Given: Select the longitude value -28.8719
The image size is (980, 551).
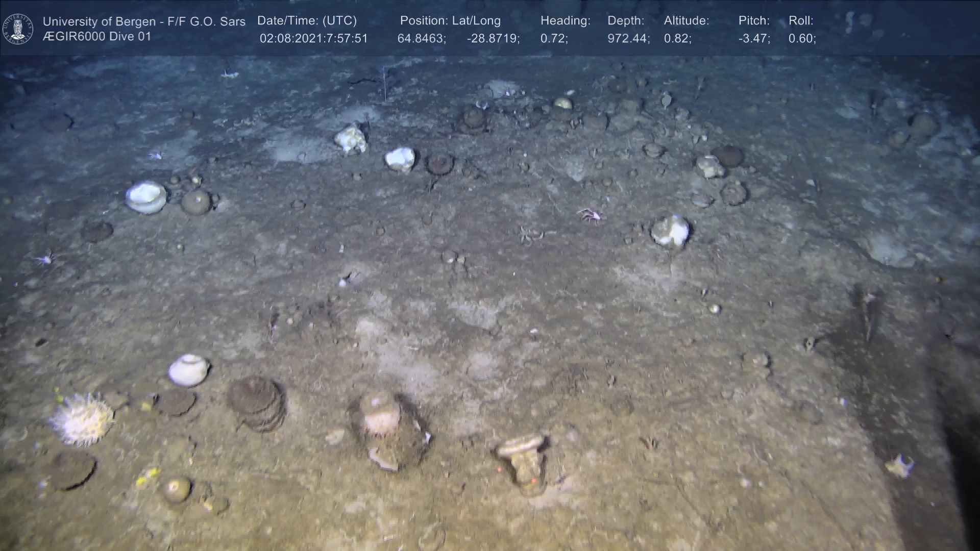Looking at the screenshot, I should click(493, 39).
